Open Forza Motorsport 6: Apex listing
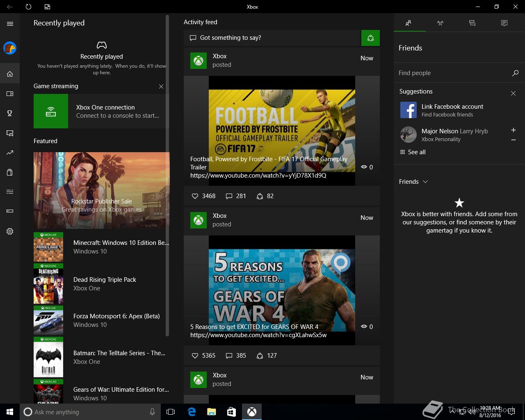The width and height of the screenshot is (525, 420). [101, 320]
